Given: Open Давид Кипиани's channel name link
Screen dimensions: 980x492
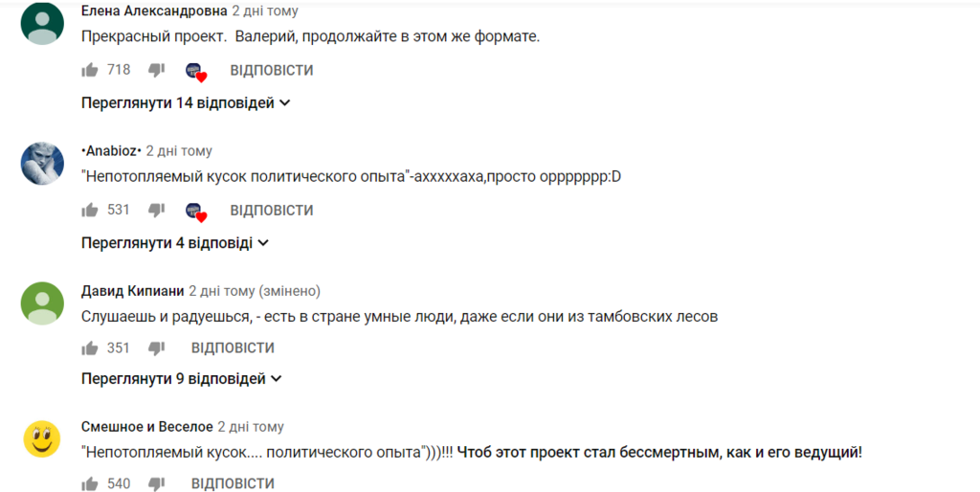Looking at the screenshot, I should click(132, 291).
